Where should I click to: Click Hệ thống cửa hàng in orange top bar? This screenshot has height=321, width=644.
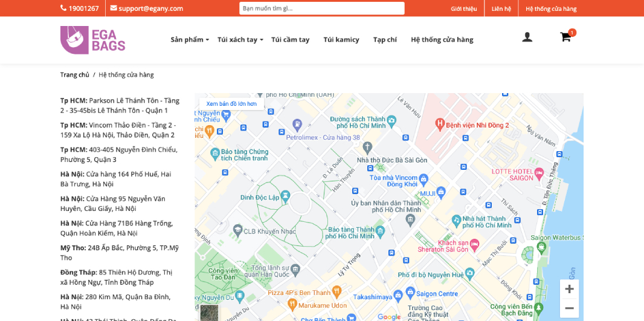pos(551,8)
